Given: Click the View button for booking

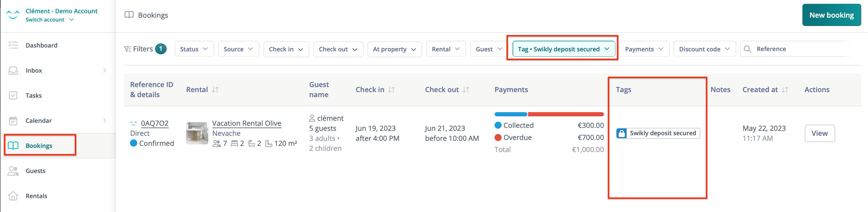Looking at the screenshot, I should point(820,133).
